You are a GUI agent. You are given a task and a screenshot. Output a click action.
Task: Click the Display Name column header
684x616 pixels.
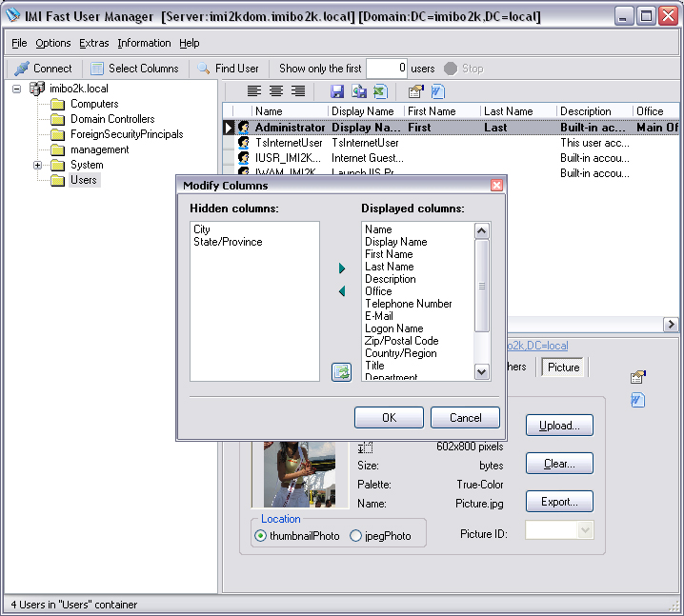[366, 111]
